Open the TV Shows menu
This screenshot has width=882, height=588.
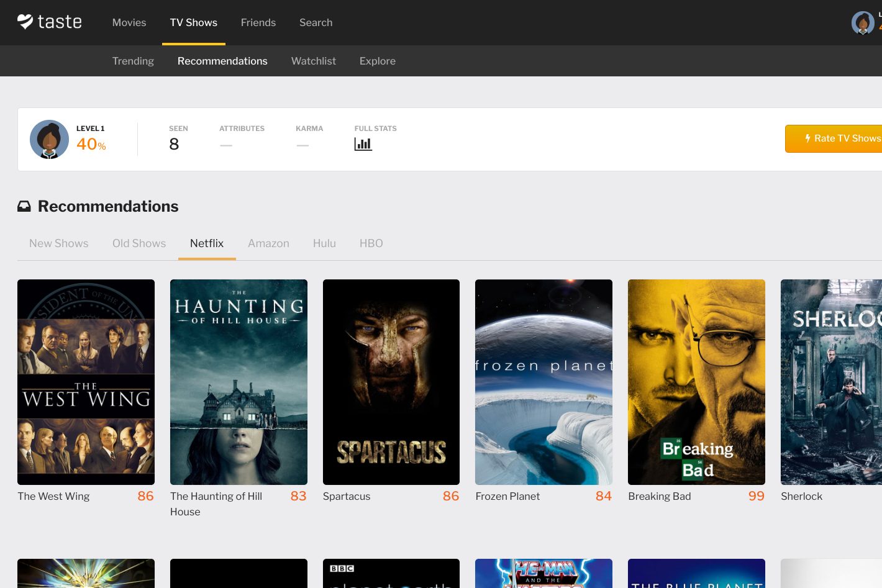pyautogui.click(x=194, y=22)
